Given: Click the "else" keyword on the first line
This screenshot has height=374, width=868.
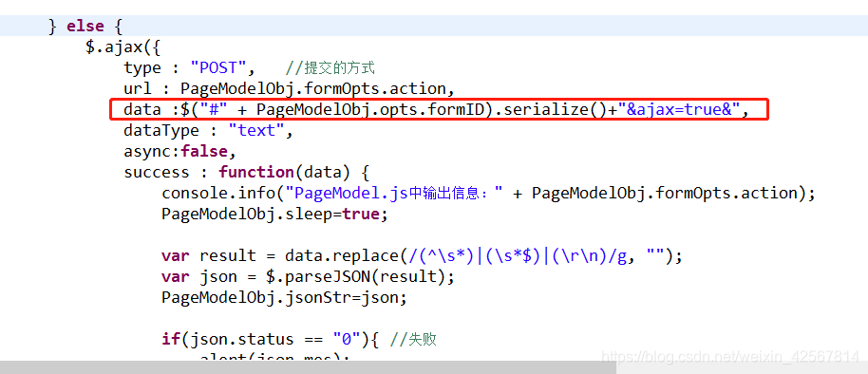Looking at the screenshot, I should click(85, 26).
